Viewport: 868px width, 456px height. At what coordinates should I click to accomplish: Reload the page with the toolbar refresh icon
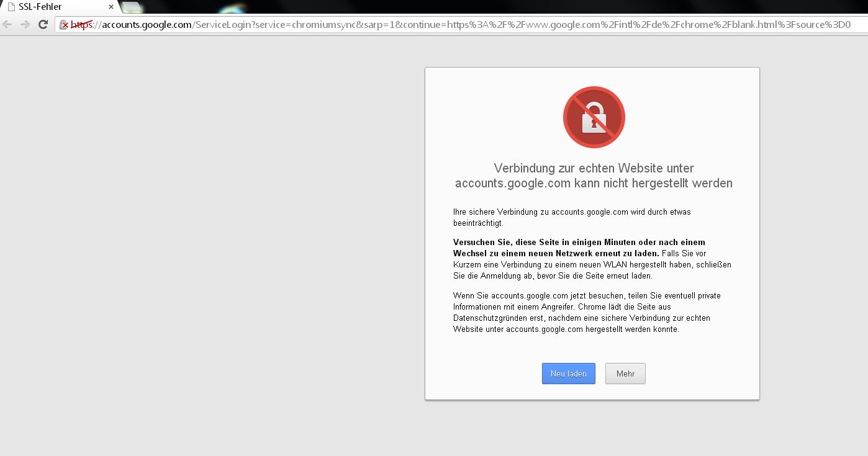pos(43,25)
